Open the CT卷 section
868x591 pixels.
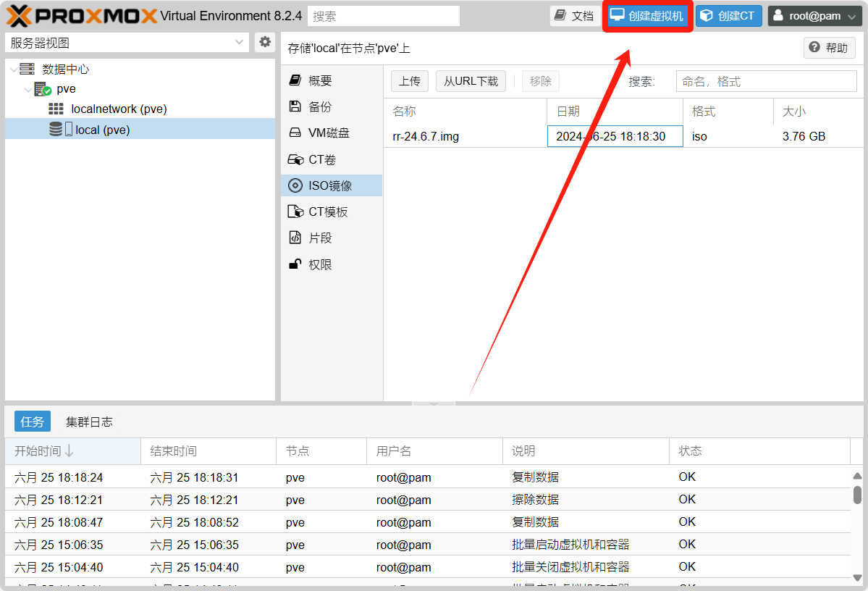321,159
